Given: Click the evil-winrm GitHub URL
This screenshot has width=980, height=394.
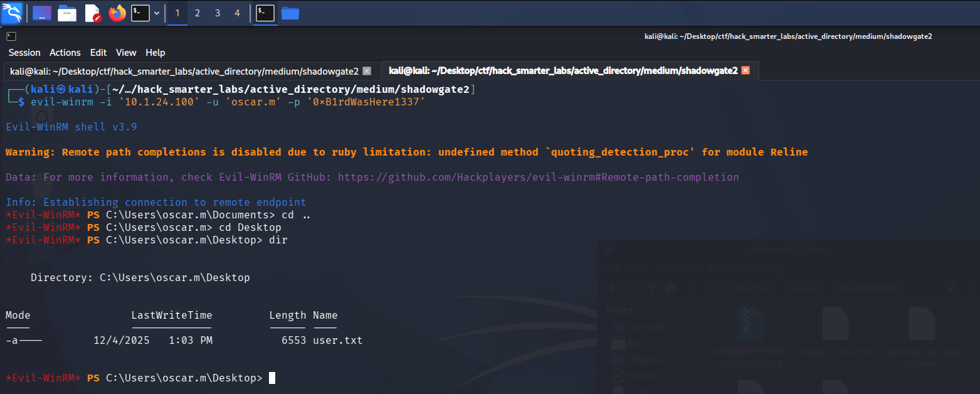Looking at the screenshot, I should (x=539, y=178).
